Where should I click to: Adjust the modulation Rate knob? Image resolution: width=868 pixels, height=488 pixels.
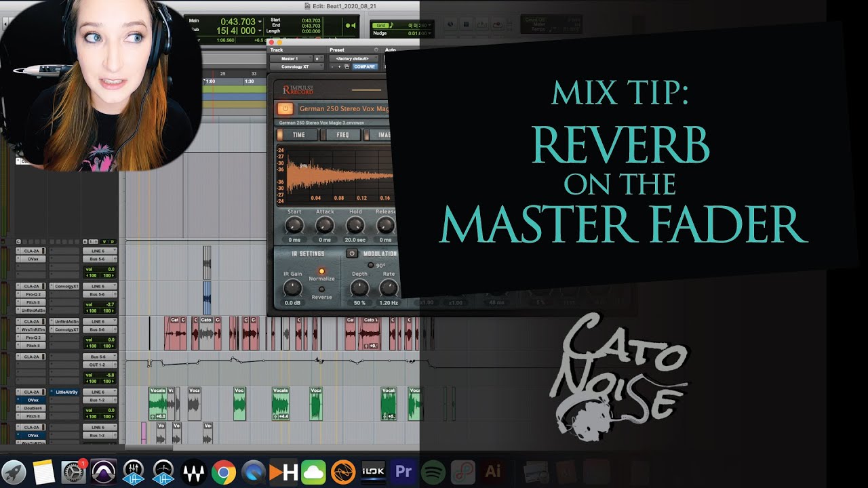click(389, 288)
